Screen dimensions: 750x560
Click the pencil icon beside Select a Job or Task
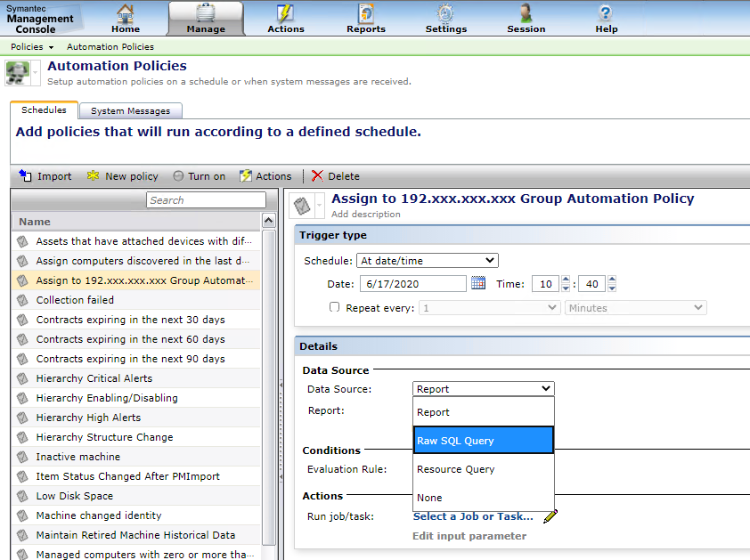(550, 516)
